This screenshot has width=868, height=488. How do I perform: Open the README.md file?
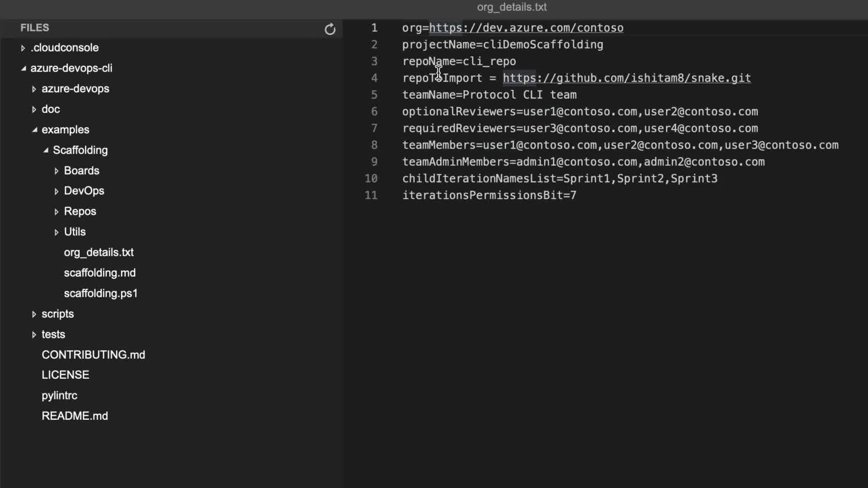coord(75,416)
